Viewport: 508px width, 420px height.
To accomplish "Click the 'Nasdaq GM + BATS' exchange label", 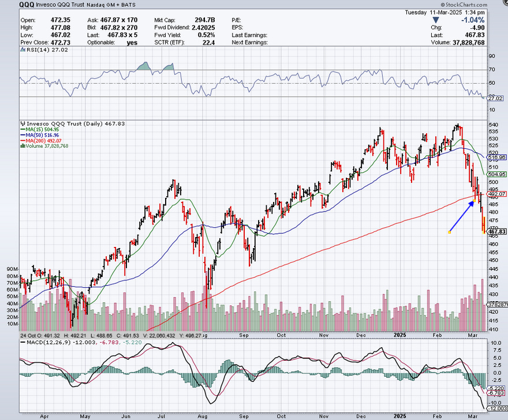I will coord(111,5).
